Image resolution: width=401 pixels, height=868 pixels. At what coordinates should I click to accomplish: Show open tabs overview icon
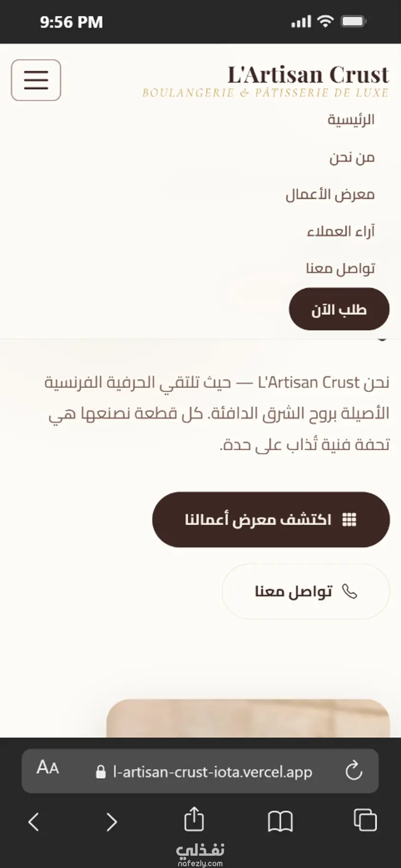[x=365, y=820]
